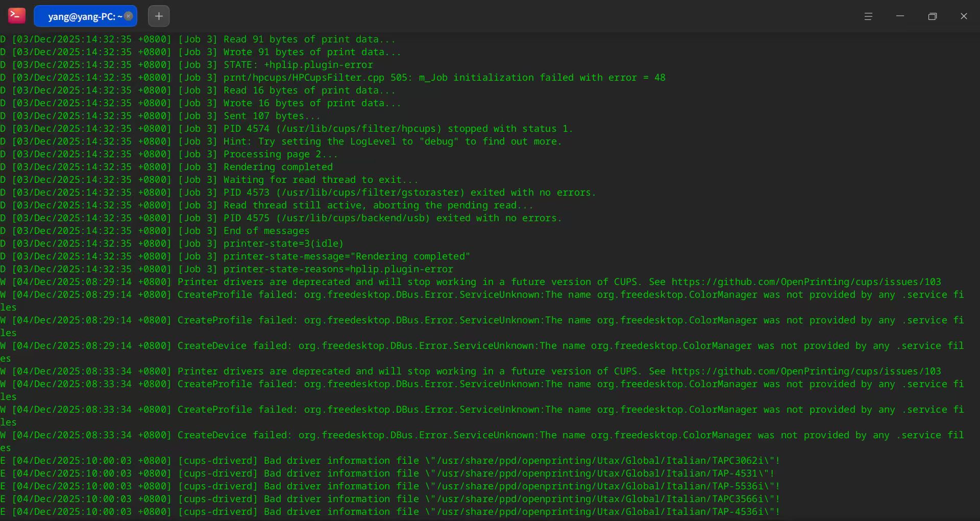The image size is (980, 521).
Task: Minimize the terminal window
Action: point(900,16)
